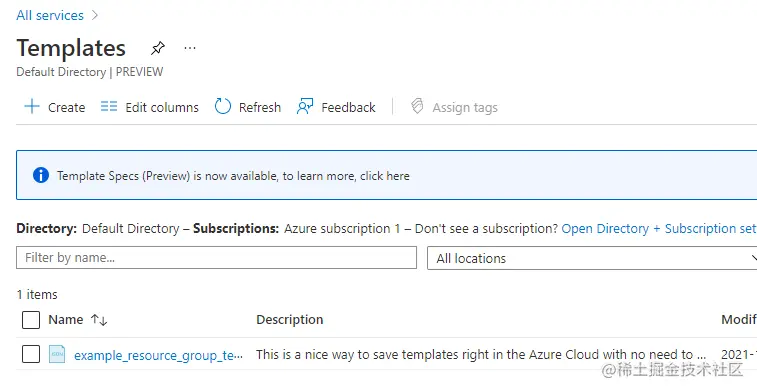The image size is (757, 392).
Task: Focus the Filter by name field
Action: [x=216, y=258]
